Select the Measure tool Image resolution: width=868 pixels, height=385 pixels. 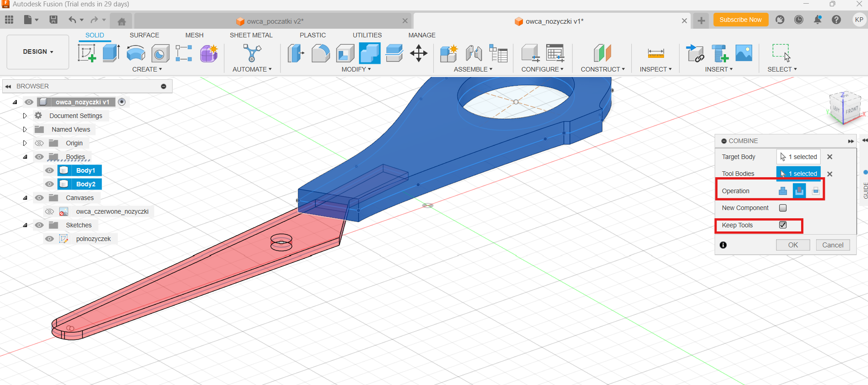(x=656, y=53)
